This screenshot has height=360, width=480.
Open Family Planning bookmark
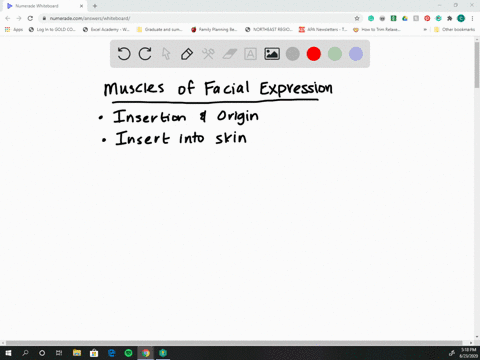pos(214,29)
